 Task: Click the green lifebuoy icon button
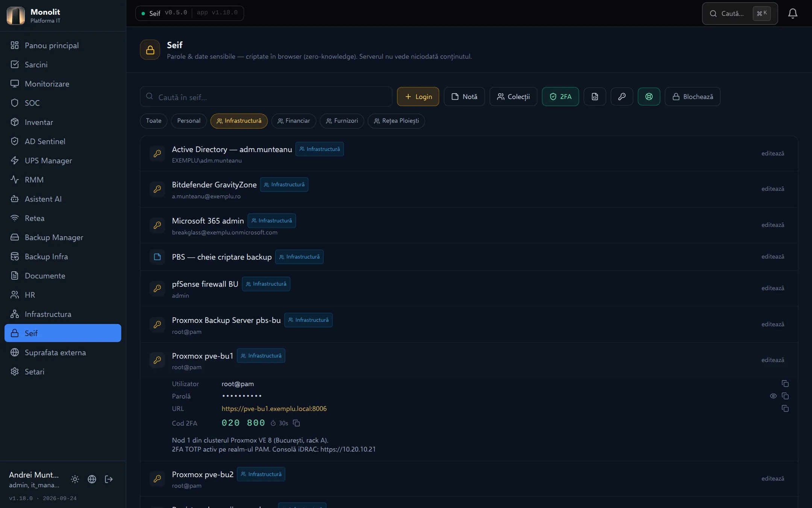click(x=649, y=97)
